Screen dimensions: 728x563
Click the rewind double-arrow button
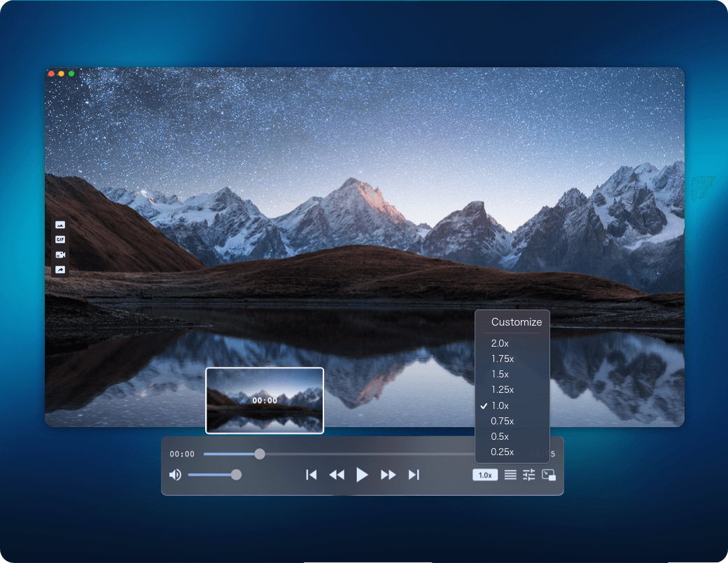pyautogui.click(x=337, y=475)
